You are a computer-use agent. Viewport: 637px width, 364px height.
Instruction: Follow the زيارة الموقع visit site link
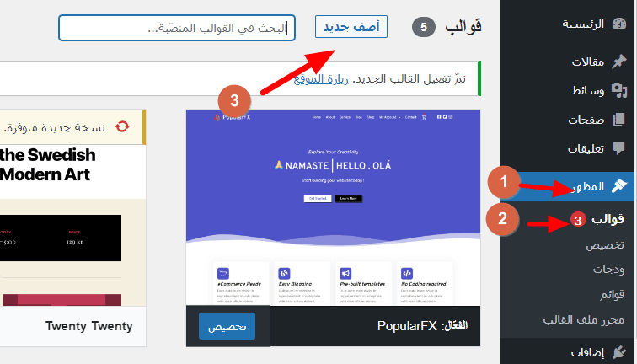point(321,79)
